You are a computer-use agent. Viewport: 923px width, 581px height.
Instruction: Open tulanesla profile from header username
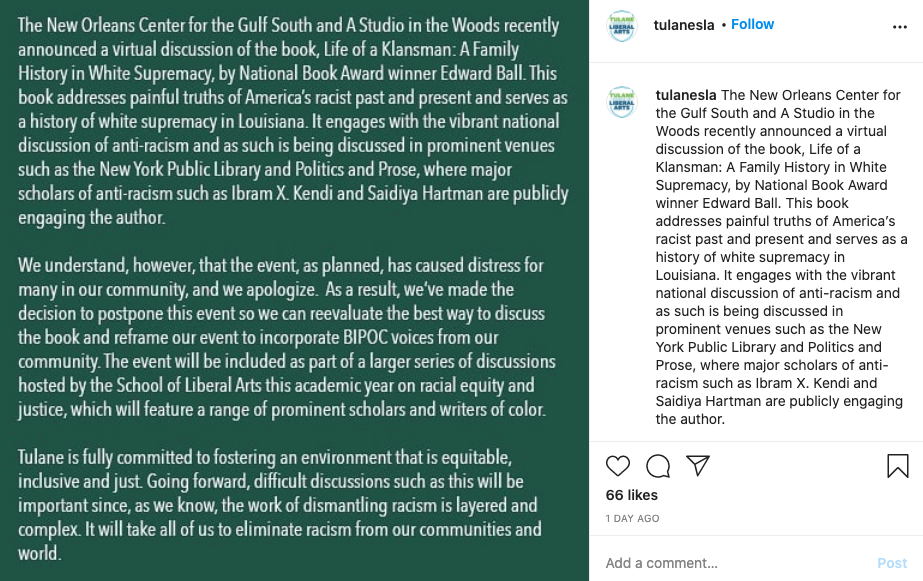tap(683, 25)
